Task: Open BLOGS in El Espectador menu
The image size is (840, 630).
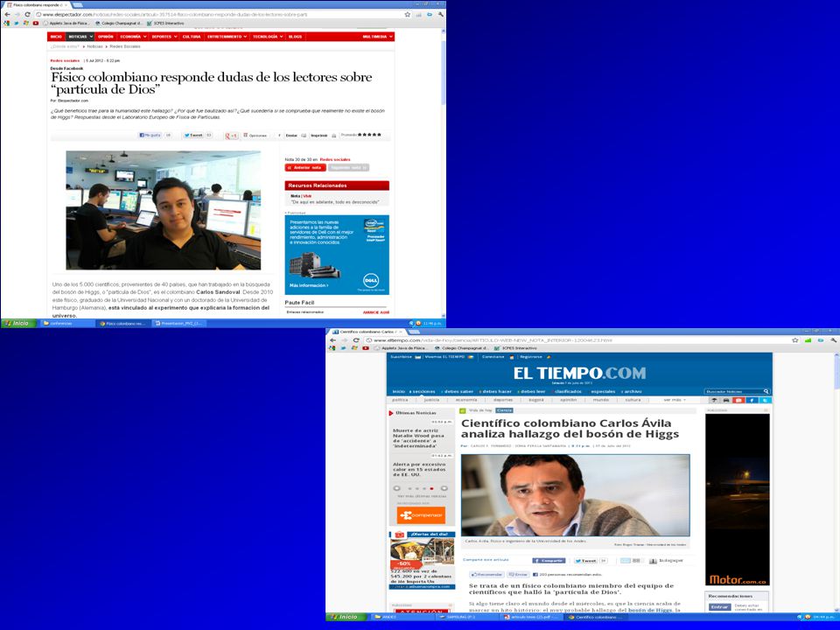Action: pos(295,37)
